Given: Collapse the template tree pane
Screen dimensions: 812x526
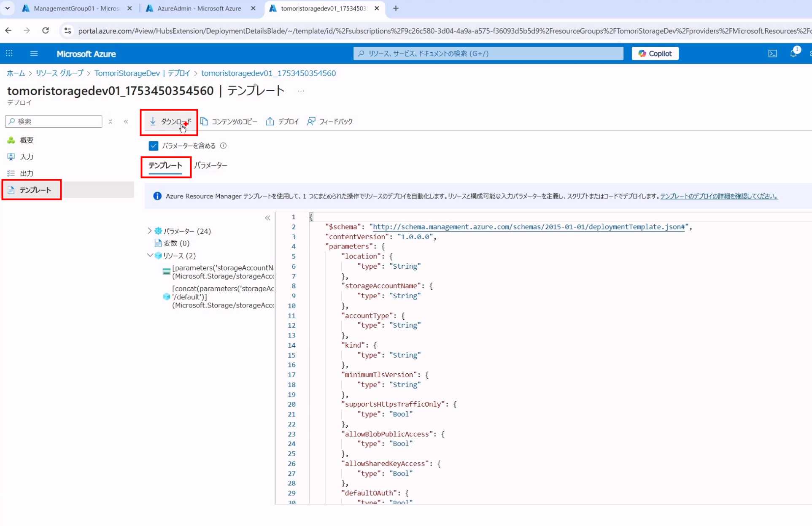Looking at the screenshot, I should tap(267, 218).
